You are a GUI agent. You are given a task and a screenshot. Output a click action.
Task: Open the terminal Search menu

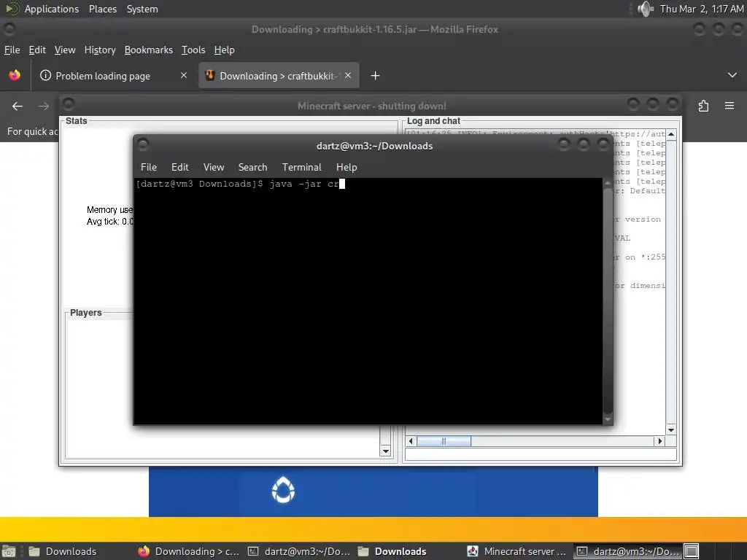pyautogui.click(x=252, y=167)
